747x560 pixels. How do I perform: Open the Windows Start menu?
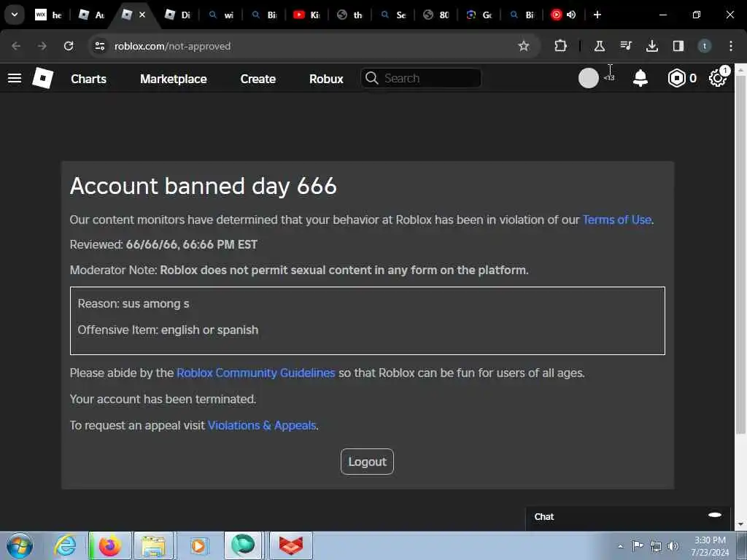pos(20,545)
